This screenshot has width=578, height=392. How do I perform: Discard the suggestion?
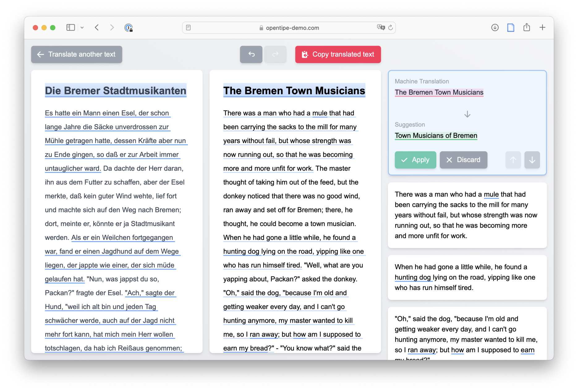[463, 160]
